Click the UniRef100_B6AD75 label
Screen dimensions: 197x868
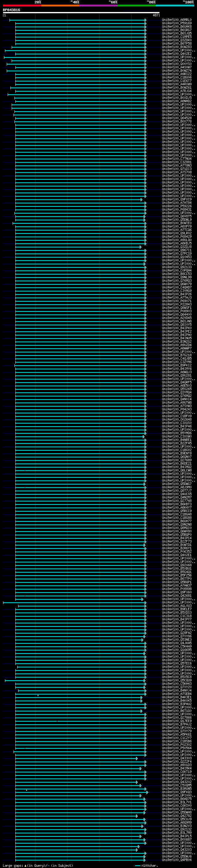[176, 799]
